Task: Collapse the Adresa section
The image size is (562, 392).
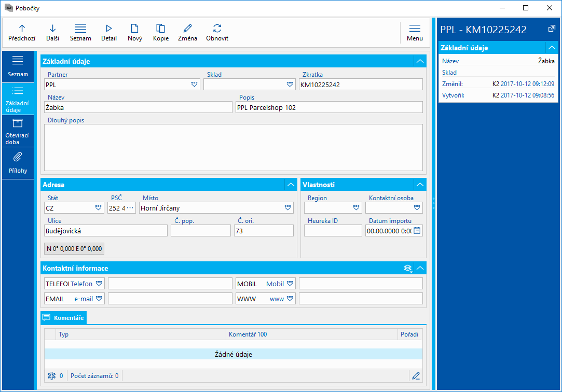Action: (290, 185)
